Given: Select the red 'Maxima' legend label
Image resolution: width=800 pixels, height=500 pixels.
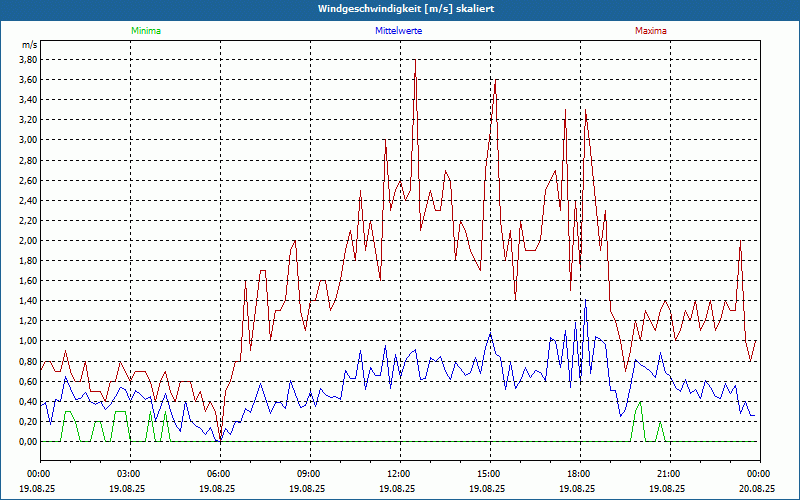Looking at the screenshot, I should [x=651, y=31].
